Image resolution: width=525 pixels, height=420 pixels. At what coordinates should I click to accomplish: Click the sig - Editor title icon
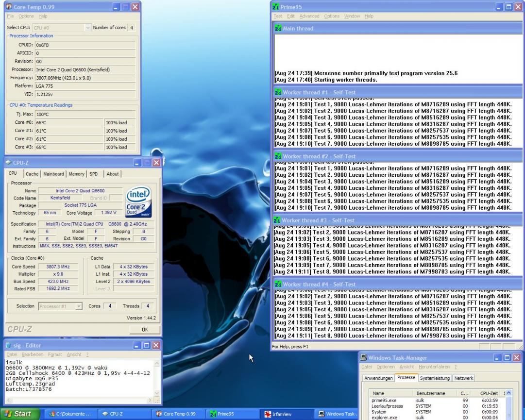(8, 345)
